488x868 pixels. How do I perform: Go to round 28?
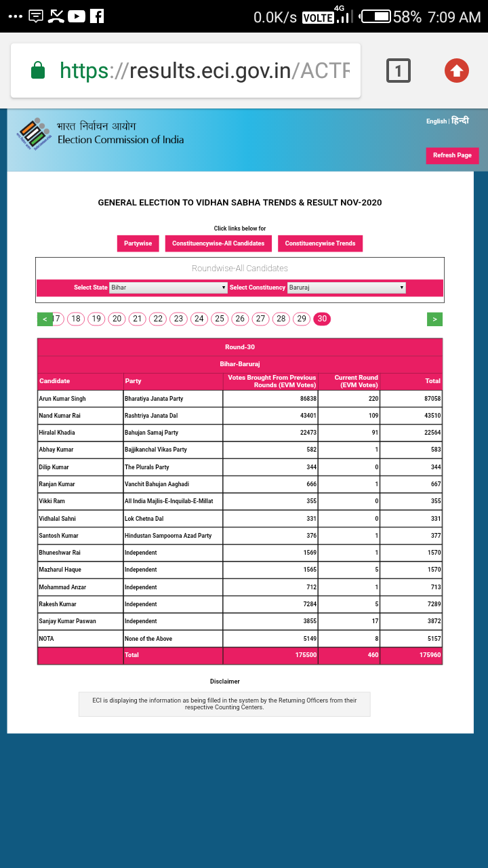[281, 319]
